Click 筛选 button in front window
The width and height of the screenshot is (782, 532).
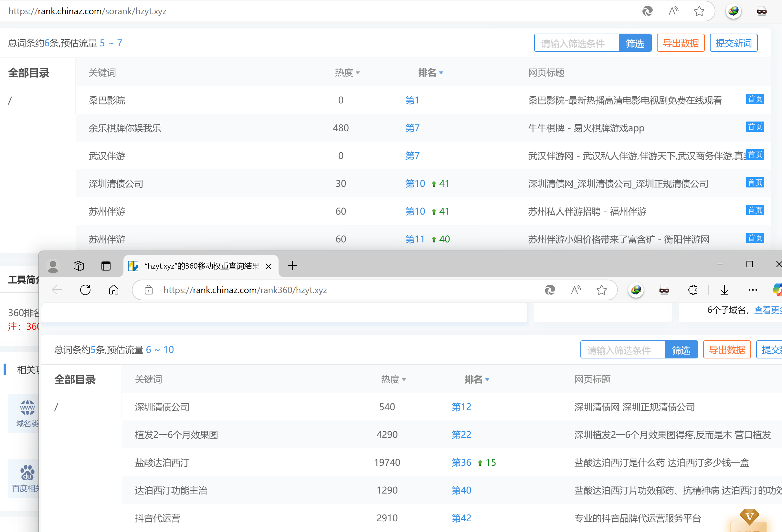coord(681,350)
